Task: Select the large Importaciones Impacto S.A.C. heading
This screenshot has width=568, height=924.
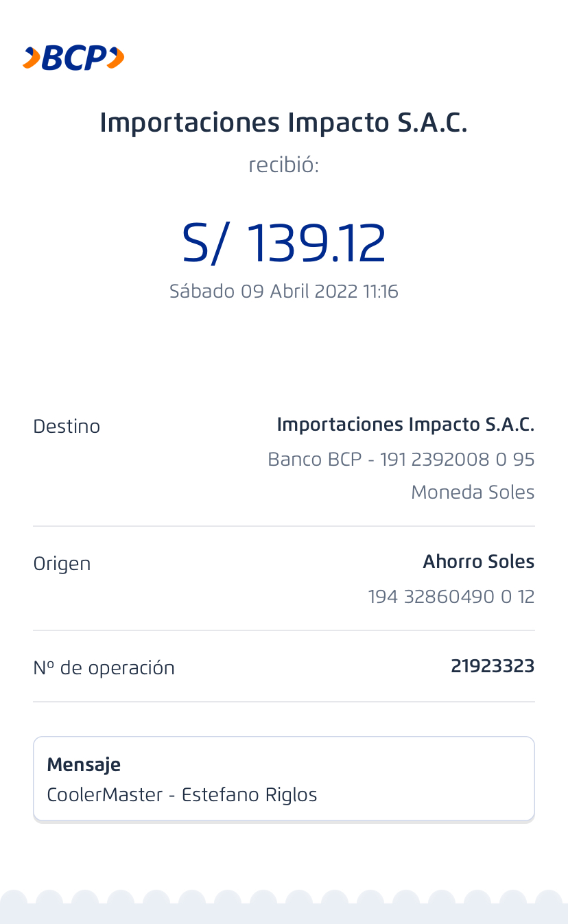Action: [283, 123]
